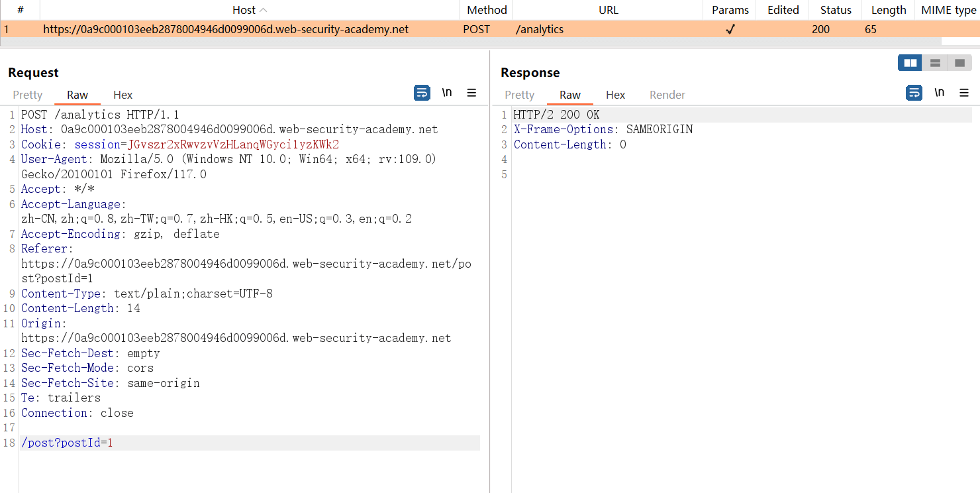Screen dimensions: 980x493
Task: Open the Response Render tab
Action: click(x=667, y=95)
